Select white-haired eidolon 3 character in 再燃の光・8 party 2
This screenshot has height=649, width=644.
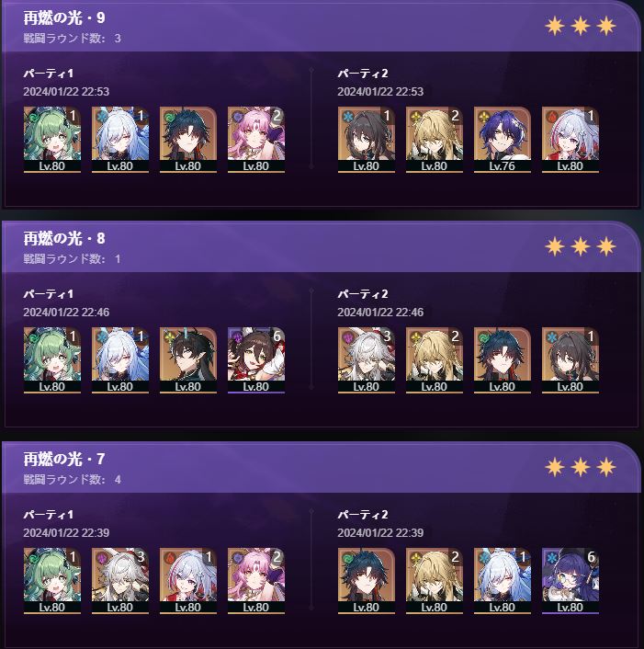pos(366,360)
